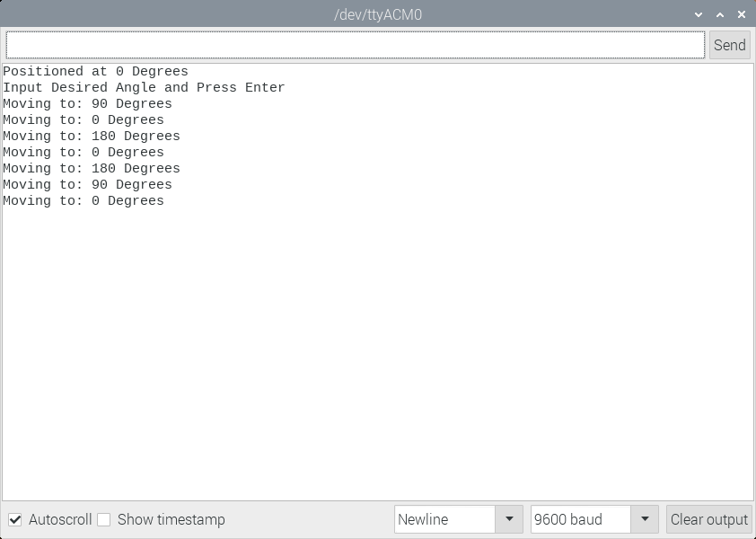Focus the serial message input field
Screen dimensions: 756x539
point(356,45)
